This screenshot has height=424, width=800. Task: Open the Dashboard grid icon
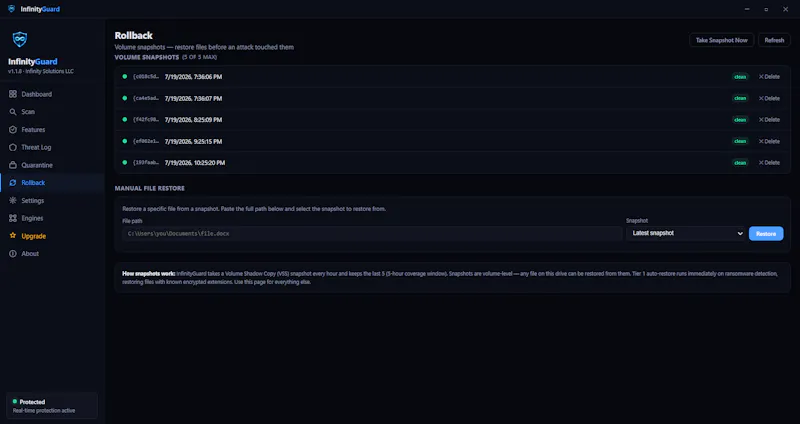pos(13,94)
